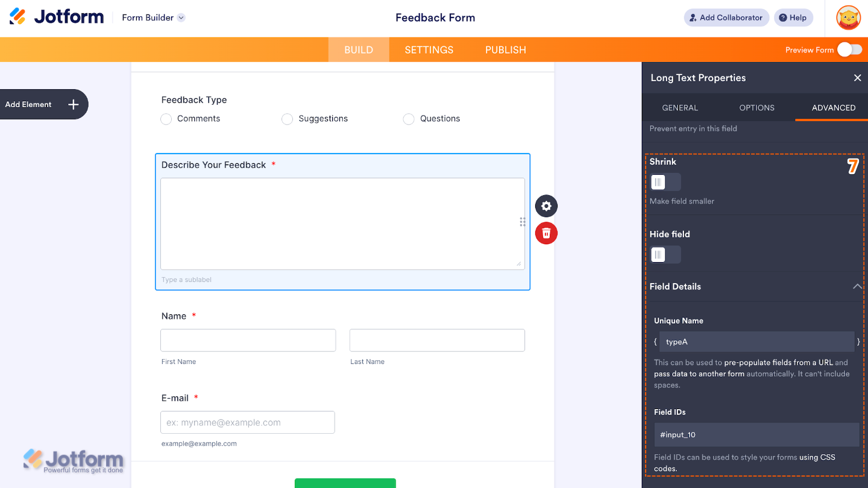The image size is (868, 488).
Task: Toggle the Shrink switch
Action: (x=665, y=182)
